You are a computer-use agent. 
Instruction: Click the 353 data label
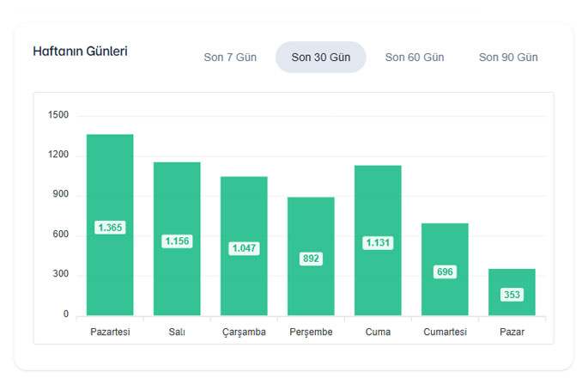pyautogui.click(x=512, y=295)
